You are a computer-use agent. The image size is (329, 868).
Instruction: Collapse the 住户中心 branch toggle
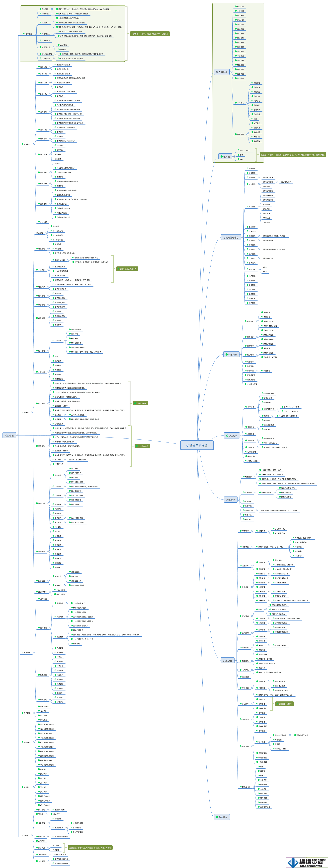(x=51, y=173)
